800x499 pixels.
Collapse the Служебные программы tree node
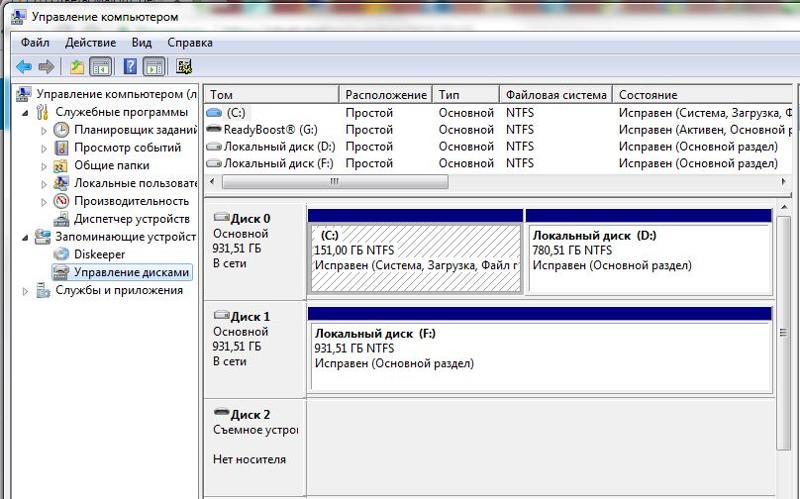(x=25, y=113)
